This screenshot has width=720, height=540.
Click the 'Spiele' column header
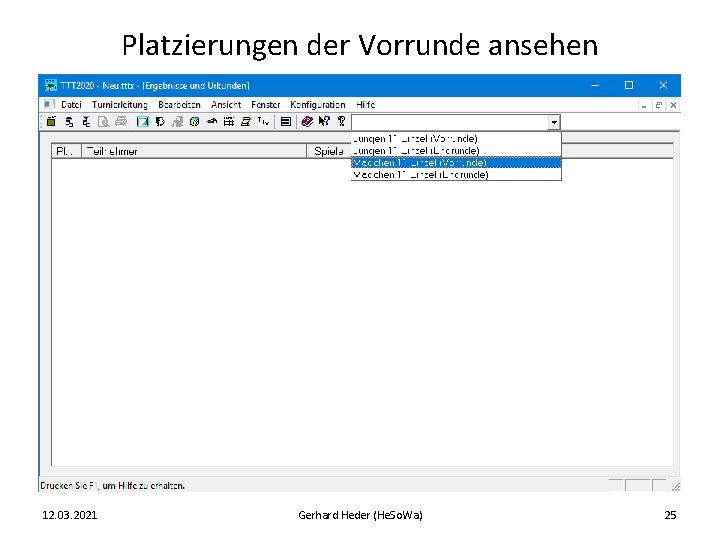pyautogui.click(x=329, y=151)
